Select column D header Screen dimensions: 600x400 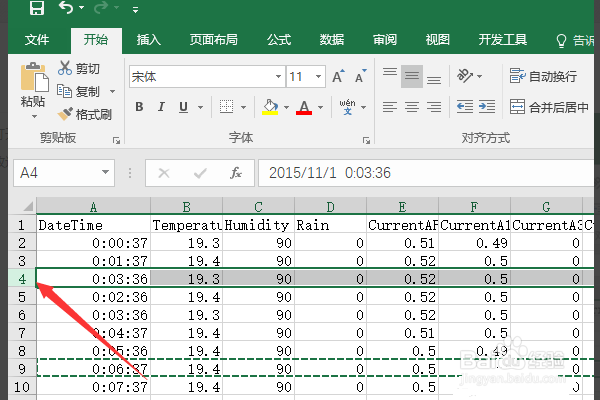[331, 207]
